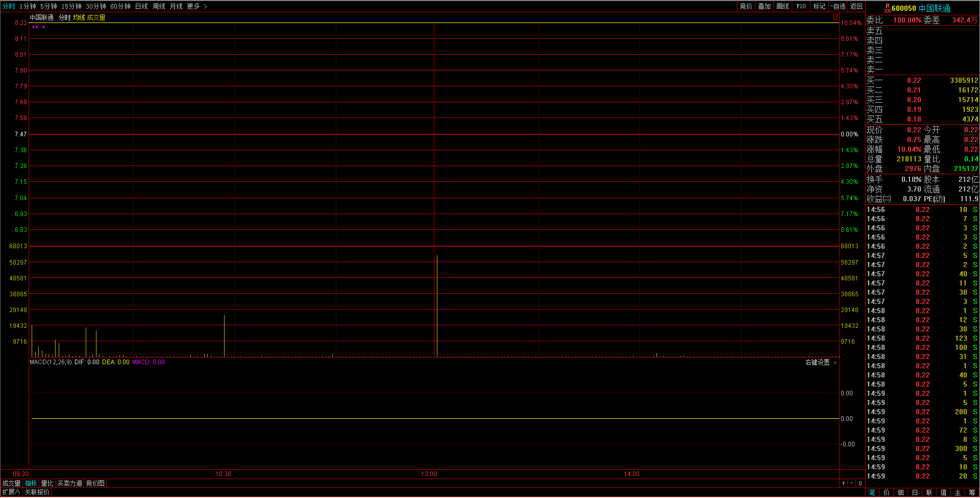The image size is (980, 498).
Task: Toggle the 标记 mark button
Action: (x=819, y=7)
